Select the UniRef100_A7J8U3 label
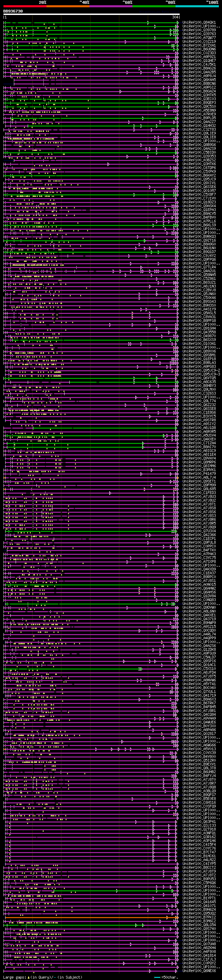Screen dimensions: 222x980 tap(199, 496)
